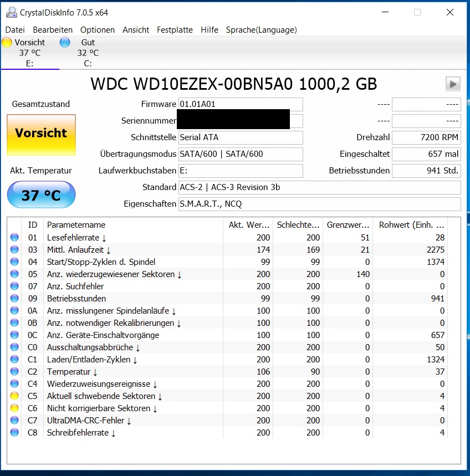Click the status icon for wiederzugewiesener Sektoren

pyautogui.click(x=14, y=274)
